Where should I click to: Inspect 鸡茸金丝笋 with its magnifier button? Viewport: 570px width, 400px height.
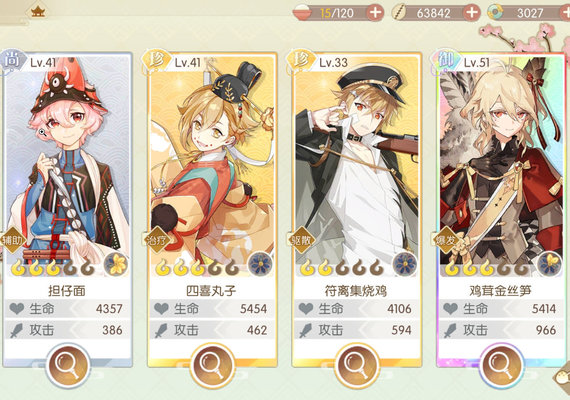(501, 365)
